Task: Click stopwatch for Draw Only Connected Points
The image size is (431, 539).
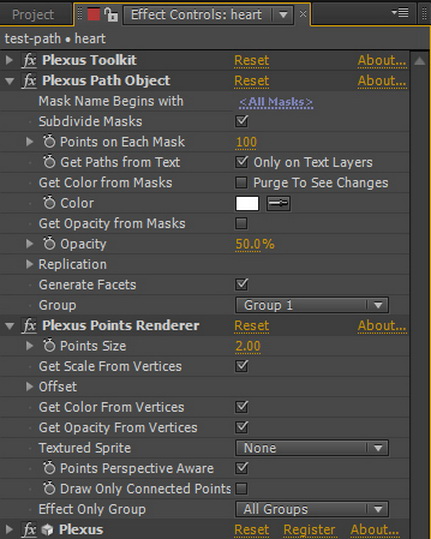Action: click(x=49, y=488)
